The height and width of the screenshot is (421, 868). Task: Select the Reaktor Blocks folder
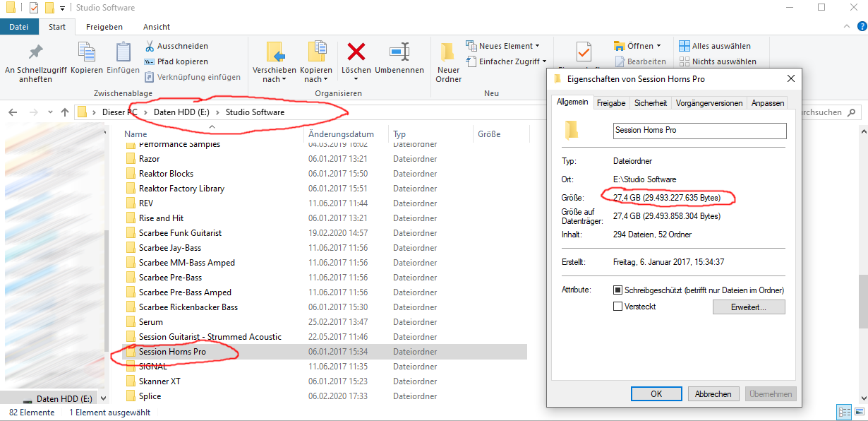[x=325, y=174]
